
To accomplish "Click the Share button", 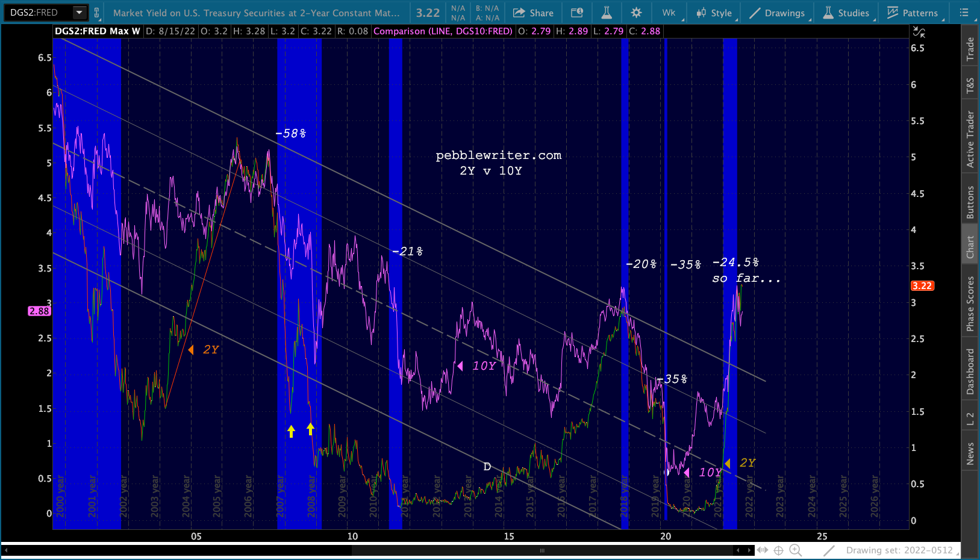I will [x=533, y=13].
